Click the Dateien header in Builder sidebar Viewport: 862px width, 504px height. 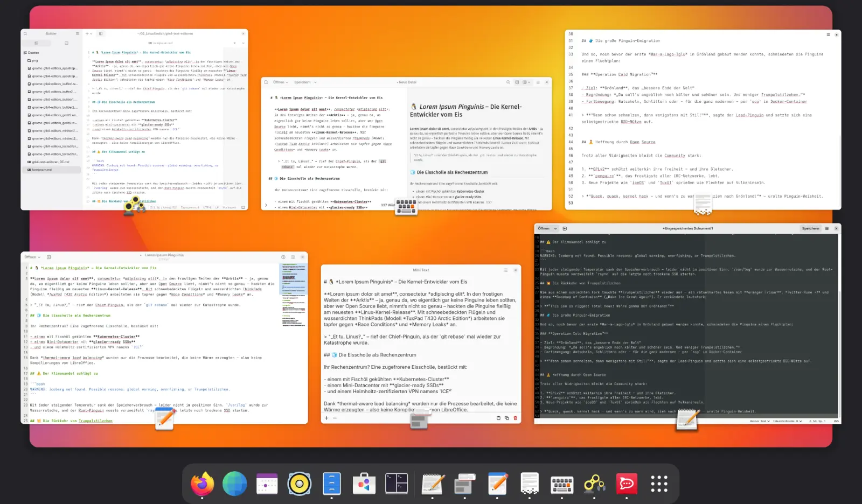point(31,53)
